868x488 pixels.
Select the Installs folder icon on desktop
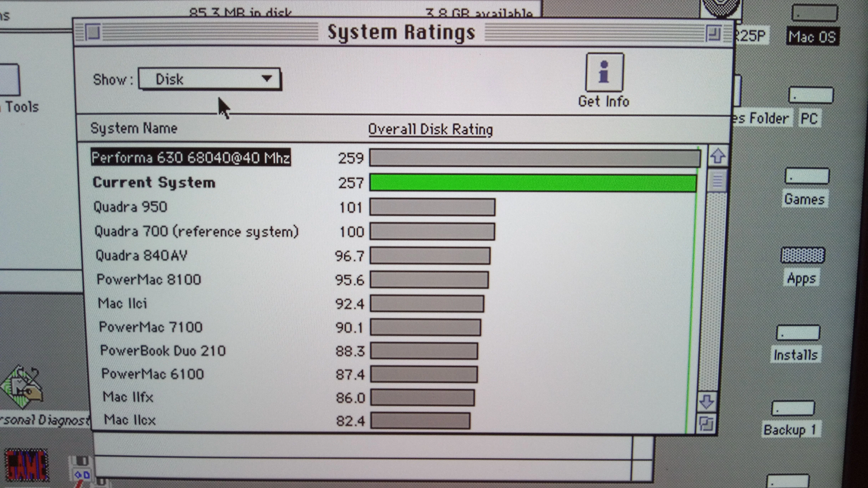click(798, 333)
